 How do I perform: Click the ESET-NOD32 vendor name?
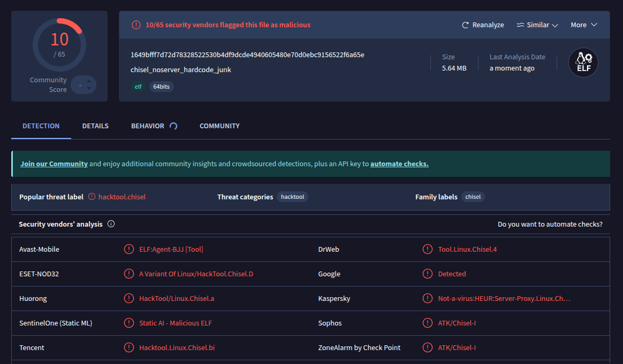pyautogui.click(x=39, y=274)
